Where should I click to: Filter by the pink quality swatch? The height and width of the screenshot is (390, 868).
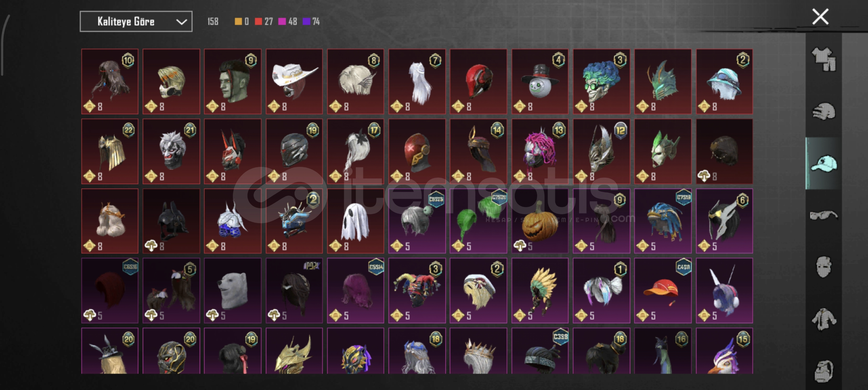click(282, 22)
